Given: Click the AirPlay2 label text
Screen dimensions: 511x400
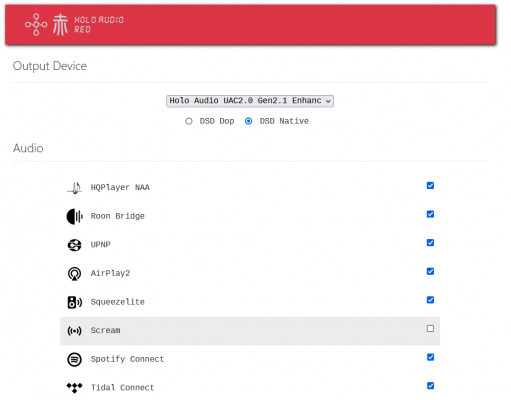Looking at the screenshot, I should pos(110,273).
